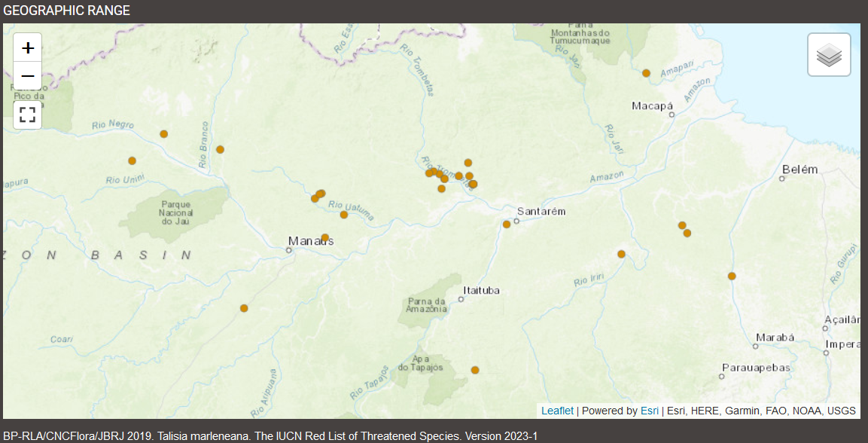Open the map in fullscreen view

[28, 115]
